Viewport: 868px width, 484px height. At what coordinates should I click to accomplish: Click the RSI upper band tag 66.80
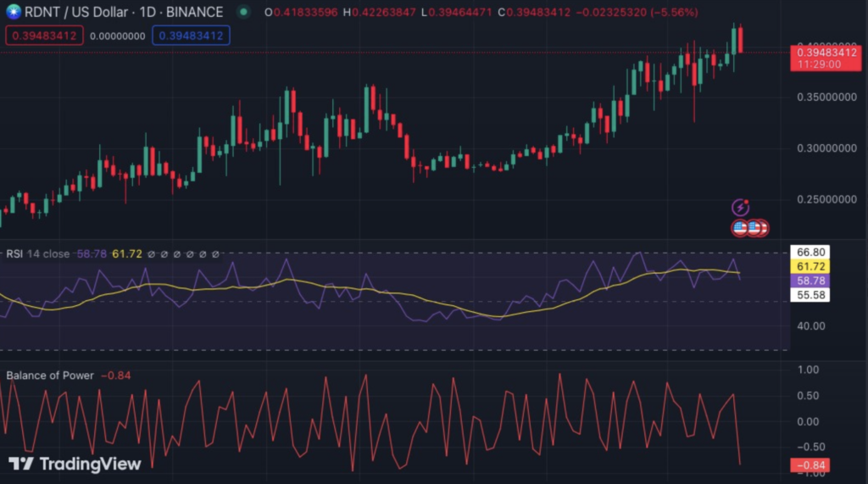click(810, 252)
